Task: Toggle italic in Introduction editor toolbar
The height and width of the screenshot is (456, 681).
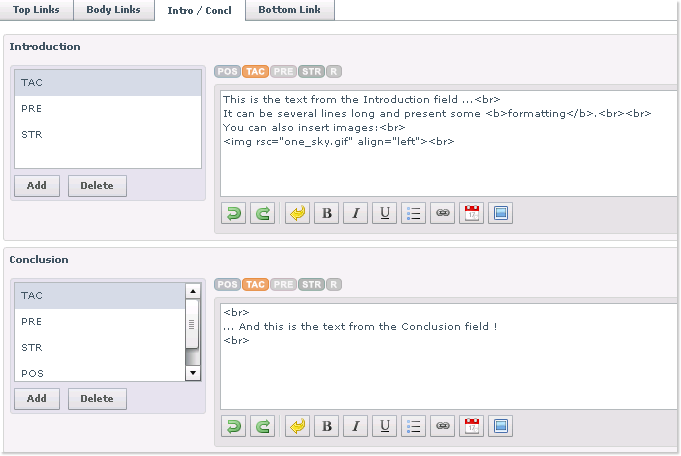Action: coord(355,213)
